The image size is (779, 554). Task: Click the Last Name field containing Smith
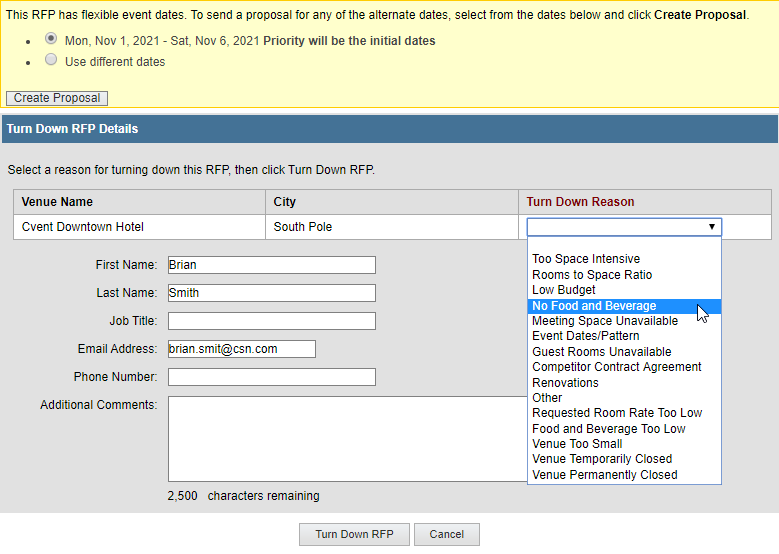272,293
